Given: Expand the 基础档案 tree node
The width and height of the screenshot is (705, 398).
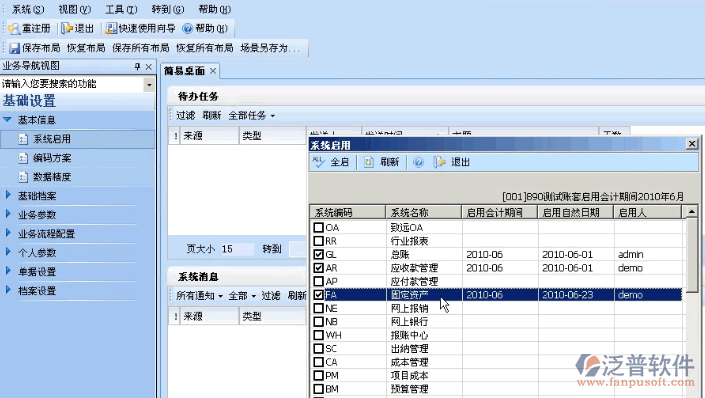Looking at the screenshot, I should point(8,195).
